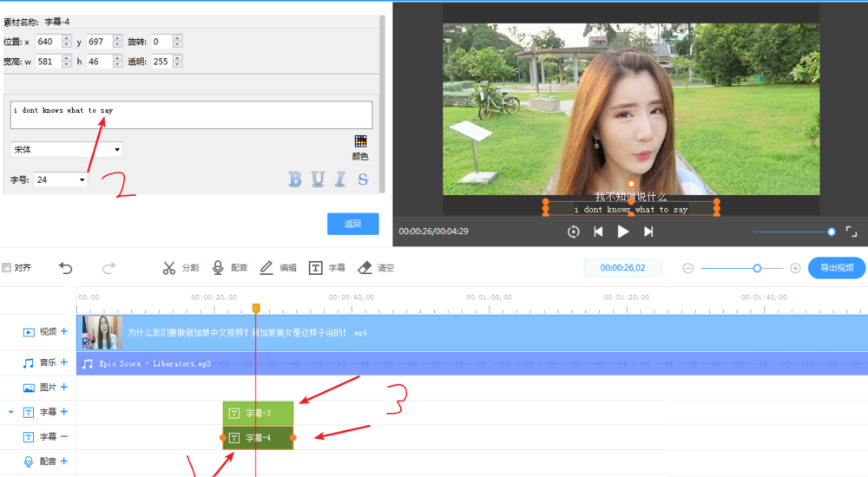Click the export video (导出视频) button
This screenshot has height=477, width=868.
[x=837, y=268]
